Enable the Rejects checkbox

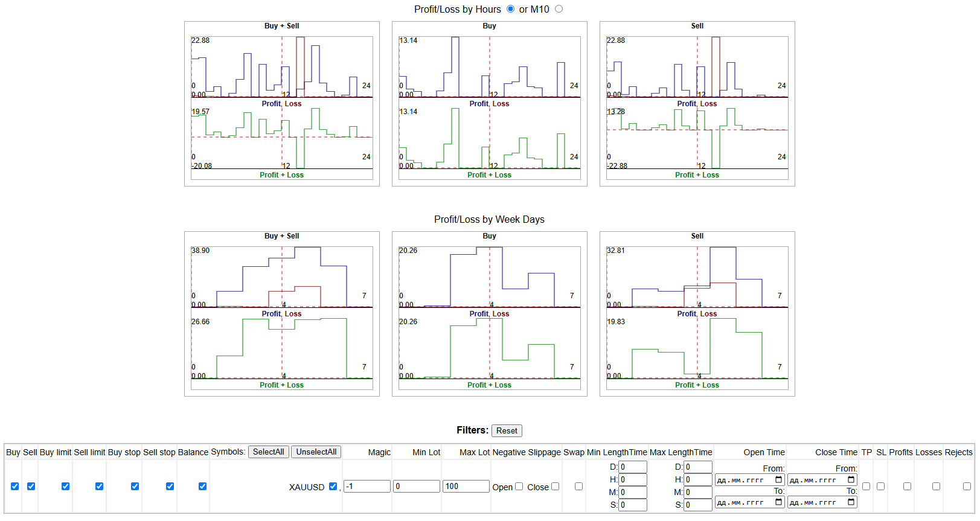(967, 486)
